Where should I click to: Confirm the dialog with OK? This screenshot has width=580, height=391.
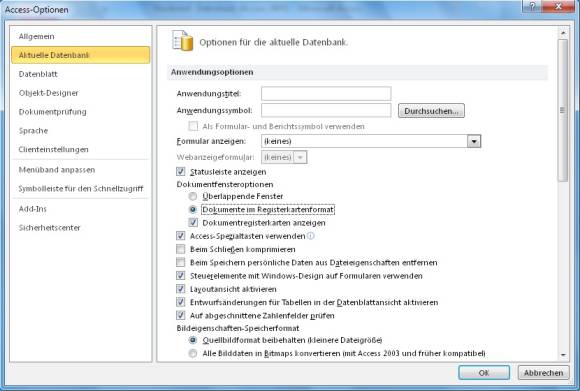click(484, 373)
